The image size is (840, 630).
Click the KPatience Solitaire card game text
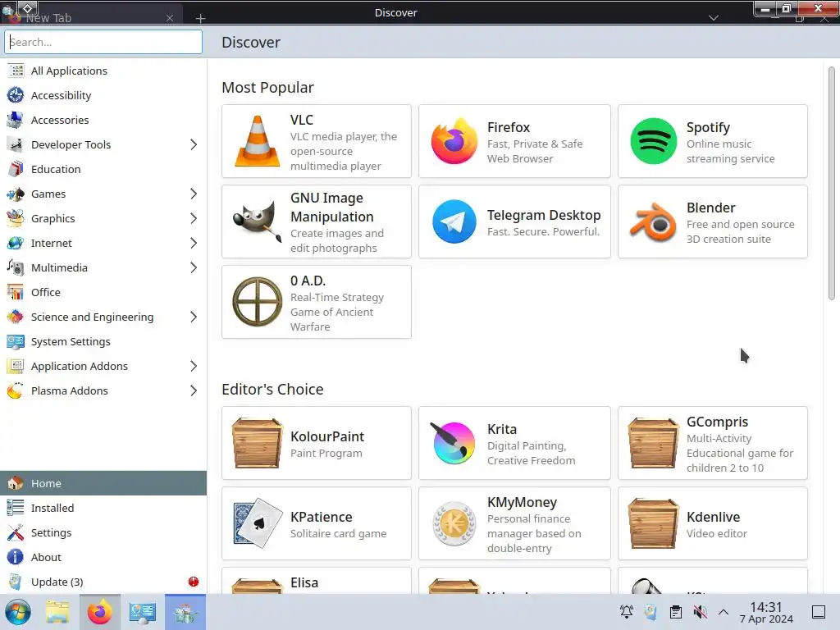(x=338, y=533)
